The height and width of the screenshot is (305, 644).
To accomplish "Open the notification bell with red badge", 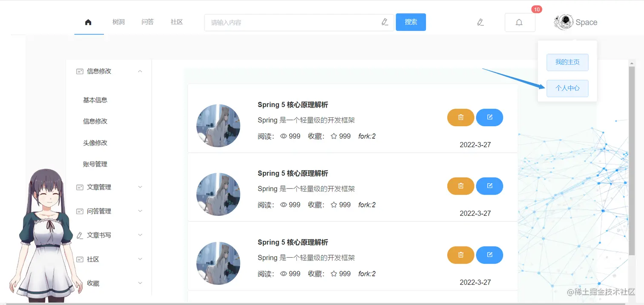I will click(x=520, y=22).
